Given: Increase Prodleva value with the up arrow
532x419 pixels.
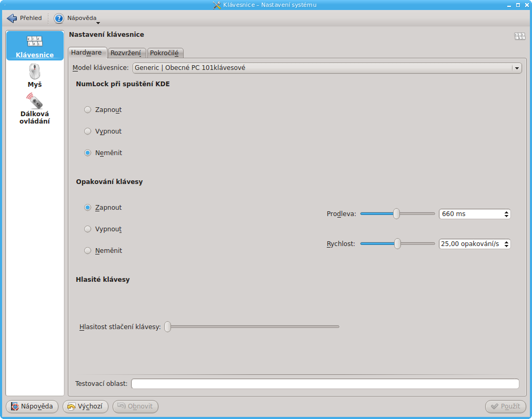Looking at the screenshot, I should click(x=506, y=212).
